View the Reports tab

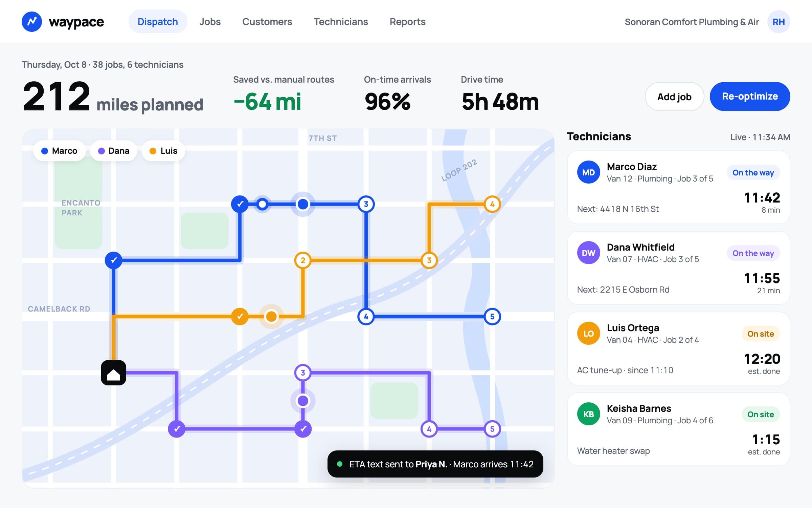point(408,22)
